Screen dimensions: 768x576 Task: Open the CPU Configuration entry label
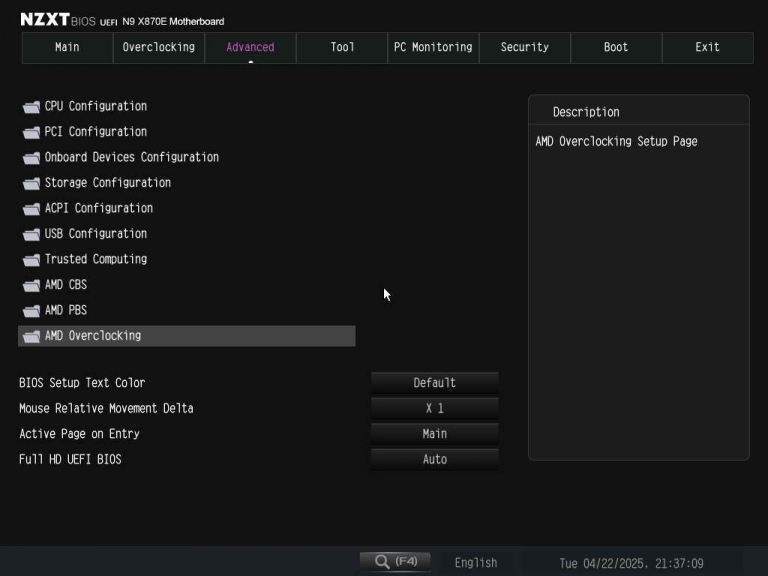[x=96, y=106]
